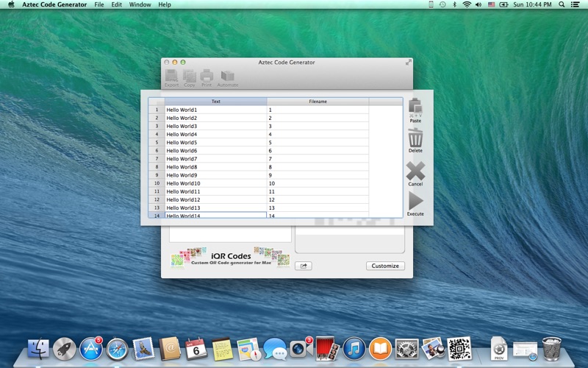This screenshot has height=368, width=588.
Task: Open Messages speech bubbles in the Dock
Action: click(275, 349)
